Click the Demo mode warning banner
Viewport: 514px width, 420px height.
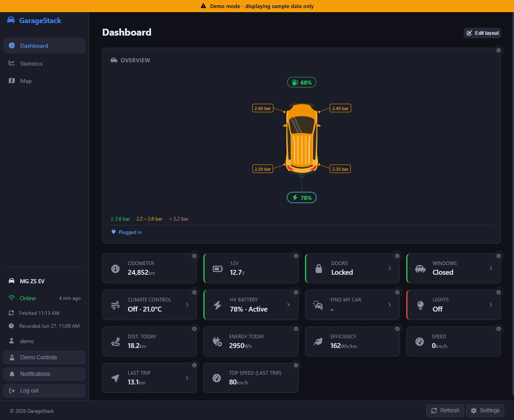(257, 6)
